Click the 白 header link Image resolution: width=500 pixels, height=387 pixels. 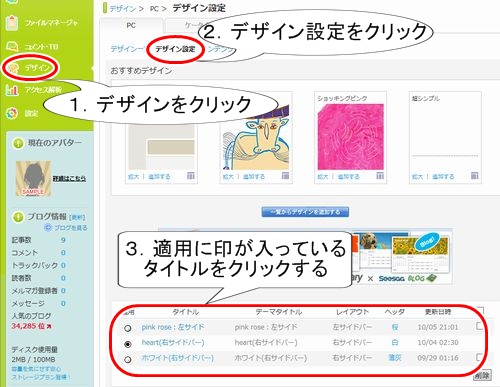(x=395, y=342)
